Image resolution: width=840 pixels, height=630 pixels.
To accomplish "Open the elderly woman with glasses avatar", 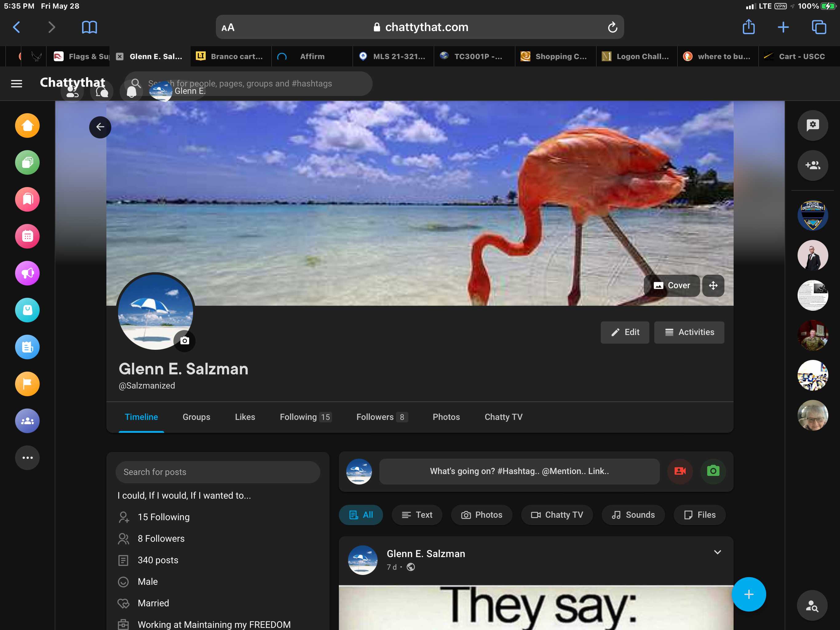I will click(x=812, y=415).
